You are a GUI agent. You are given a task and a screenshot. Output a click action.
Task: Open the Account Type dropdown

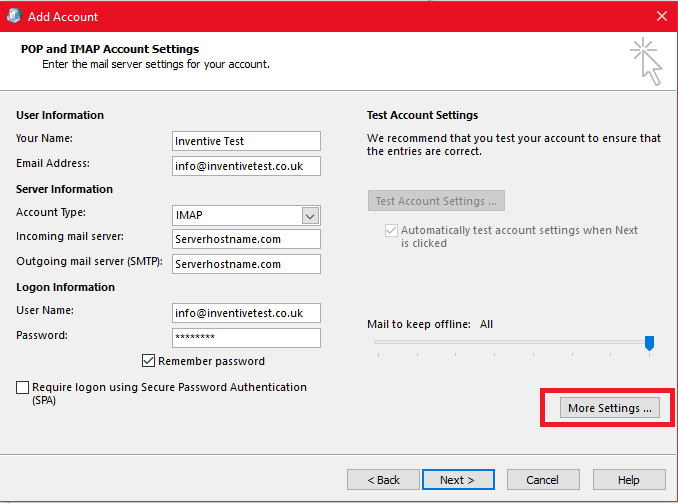pyautogui.click(x=310, y=215)
